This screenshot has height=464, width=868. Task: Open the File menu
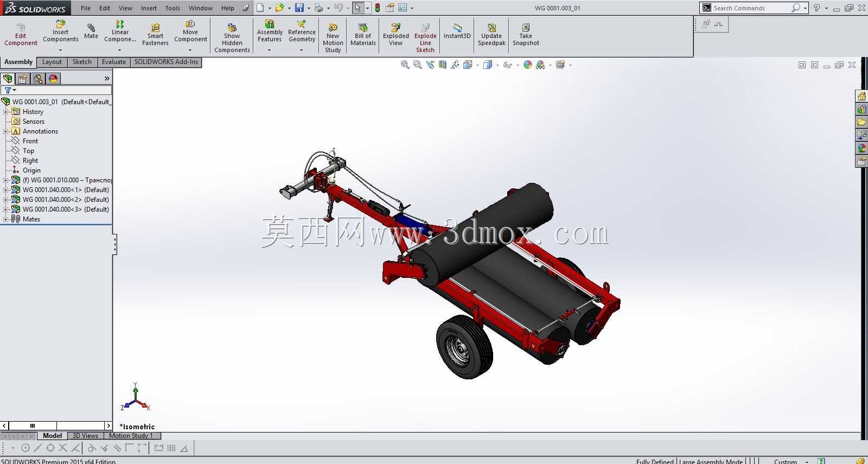click(x=86, y=8)
